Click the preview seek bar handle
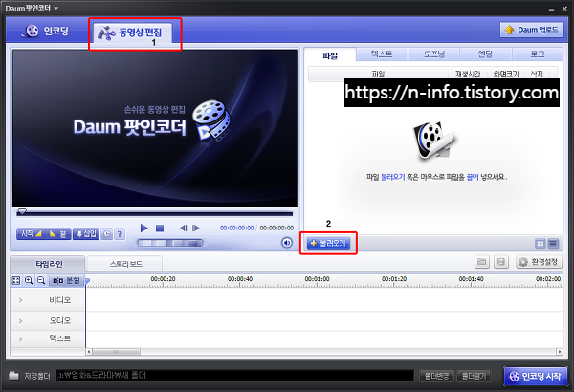 pos(22,212)
